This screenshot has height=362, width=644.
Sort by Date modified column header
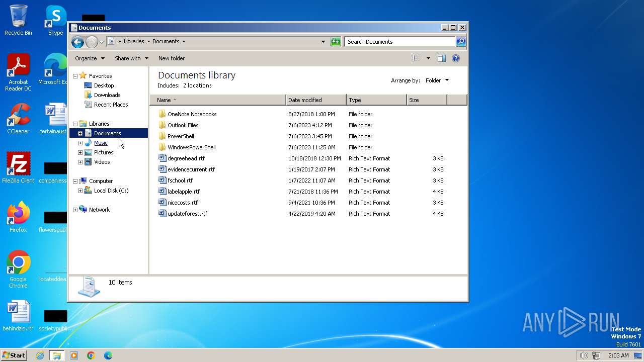point(316,100)
